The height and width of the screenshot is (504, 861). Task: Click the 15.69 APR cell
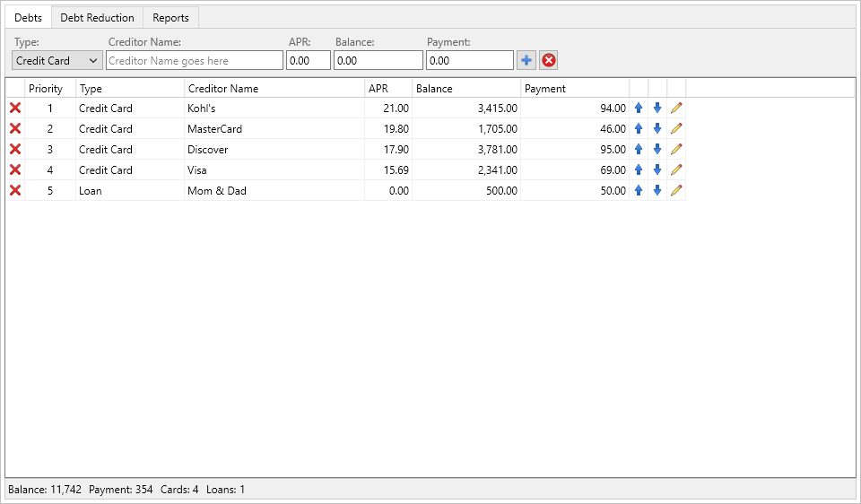click(388, 169)
